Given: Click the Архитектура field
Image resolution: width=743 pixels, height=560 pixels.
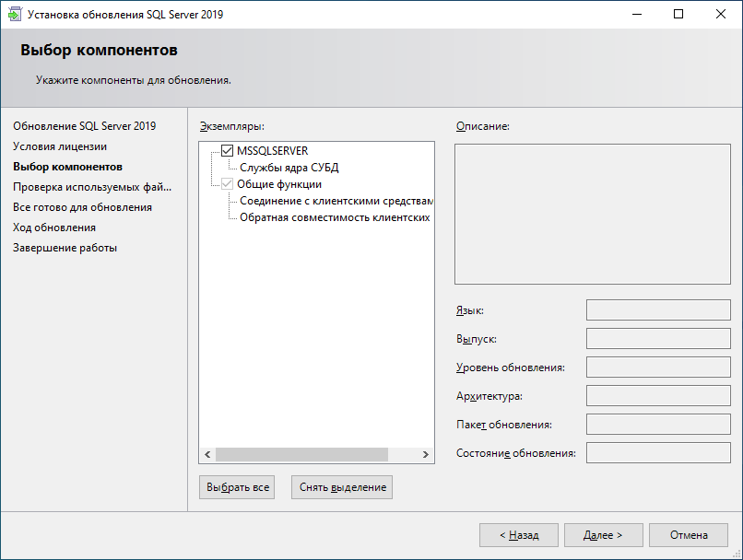Looking at the screenshot, I should tap(658, 396).
